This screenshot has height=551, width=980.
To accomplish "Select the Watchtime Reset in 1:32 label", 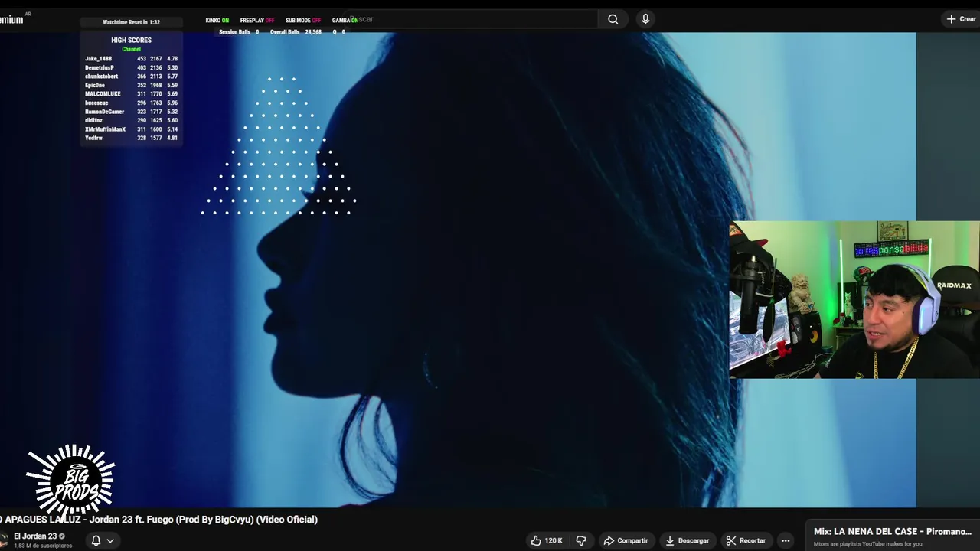I will coord(131,22).
